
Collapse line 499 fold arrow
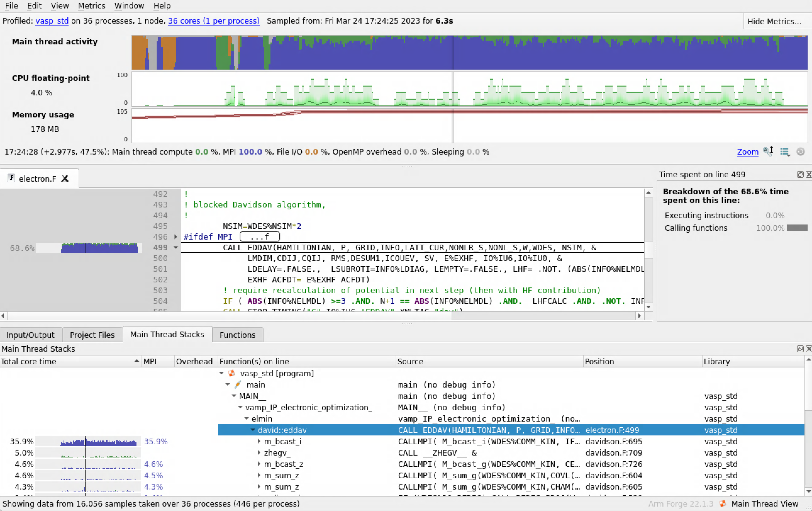(x=175, y=247)
